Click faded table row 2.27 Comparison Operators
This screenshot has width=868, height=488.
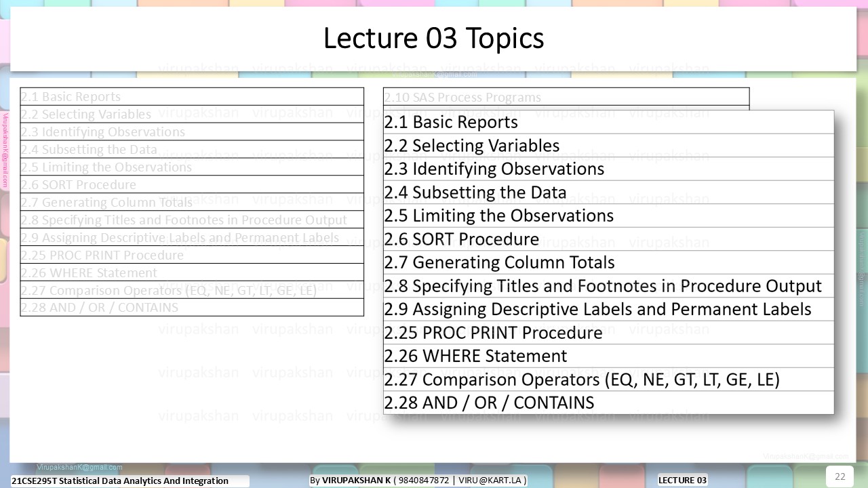(192, 290)
